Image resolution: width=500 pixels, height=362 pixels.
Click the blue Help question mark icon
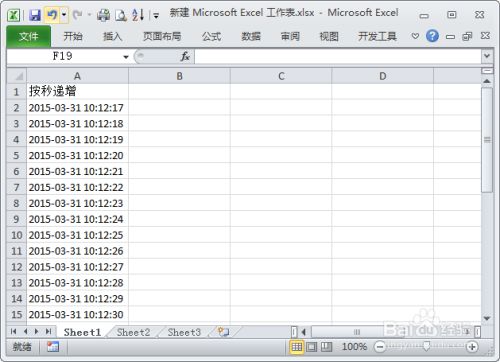pyautogui.click(x=432, y=36)
